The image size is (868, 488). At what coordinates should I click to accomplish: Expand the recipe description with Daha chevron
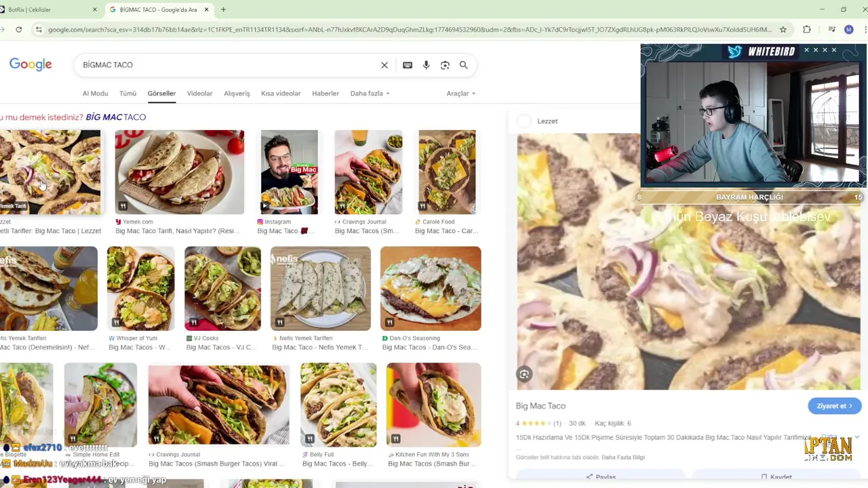tap(857, 438)
